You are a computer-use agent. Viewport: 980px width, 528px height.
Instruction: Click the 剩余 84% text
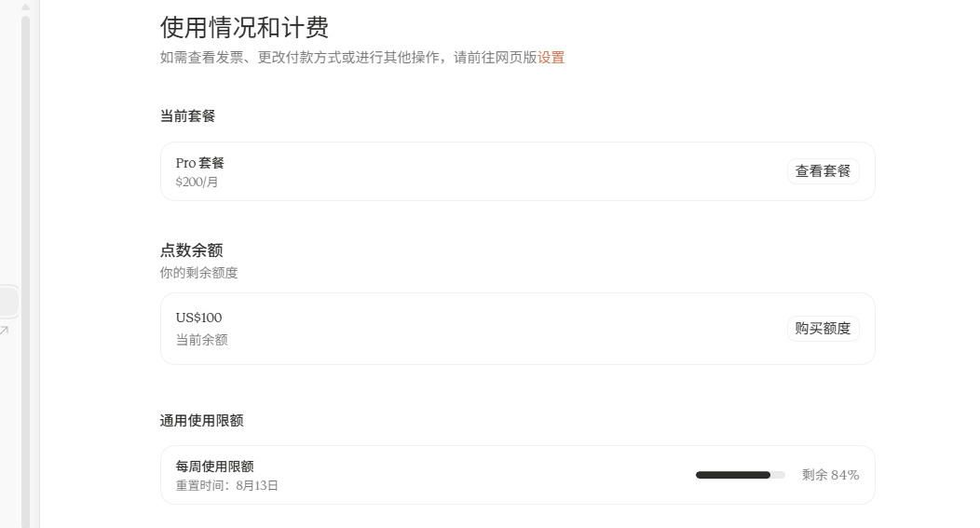[x=831, y=475]
